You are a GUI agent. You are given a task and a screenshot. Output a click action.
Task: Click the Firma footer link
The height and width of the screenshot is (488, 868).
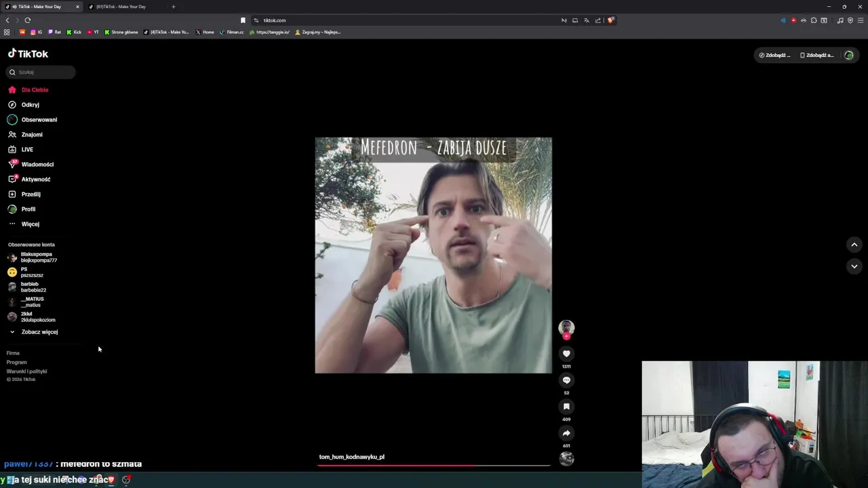[x=13, y=353]
